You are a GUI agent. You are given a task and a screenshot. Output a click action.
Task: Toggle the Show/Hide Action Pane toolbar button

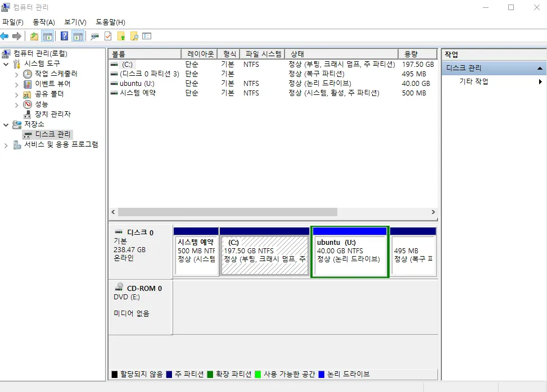(78, 37)
